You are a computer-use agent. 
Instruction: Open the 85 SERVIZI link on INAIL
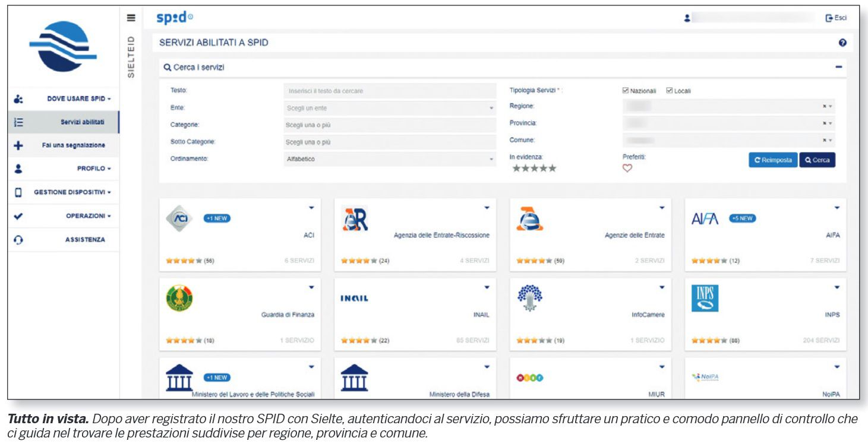[472, 341]
